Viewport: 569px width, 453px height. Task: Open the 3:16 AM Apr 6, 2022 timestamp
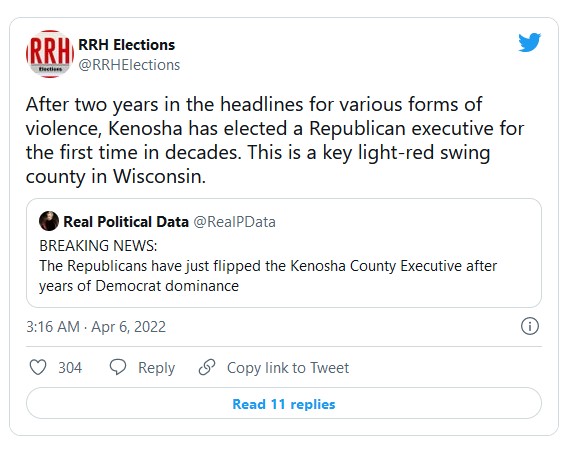(x=96, y=327)
